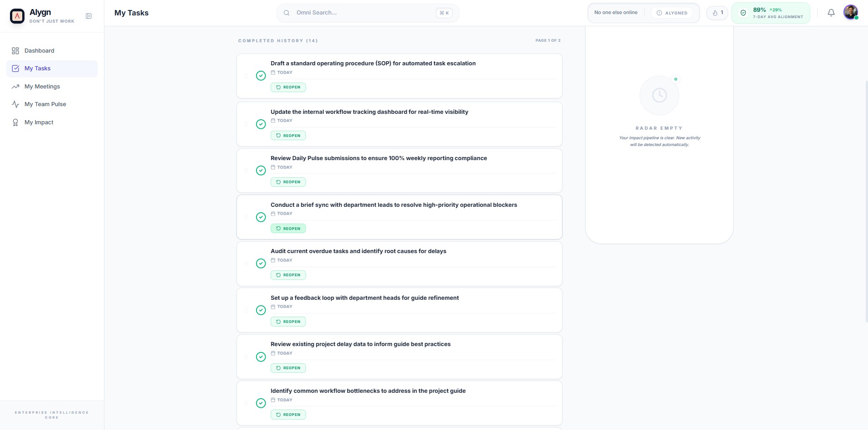The image size is (868, 430).
Task: Reopen the Update workflow tracking dashboard task
Action: pyautogui.click(x=288, y=136)
